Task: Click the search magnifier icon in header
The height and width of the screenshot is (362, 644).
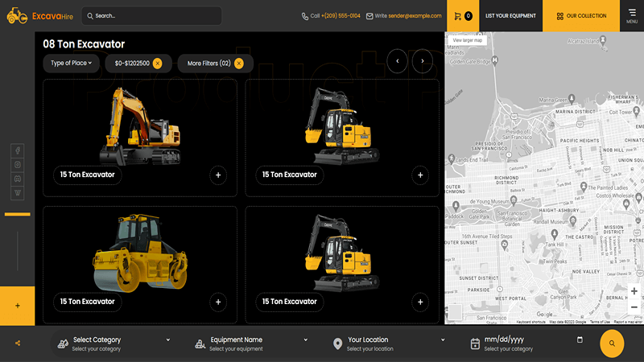Action: click(90, 16)
